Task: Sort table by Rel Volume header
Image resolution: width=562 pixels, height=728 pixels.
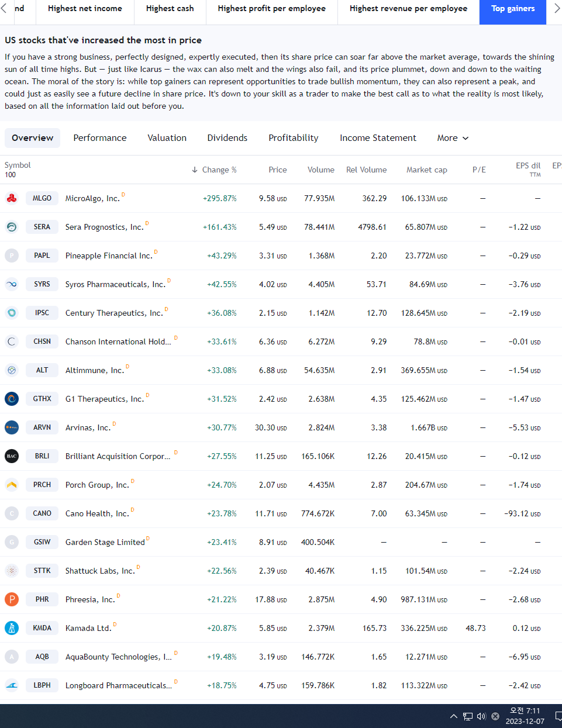Action: pyautogui.click(x=367, y=170)
